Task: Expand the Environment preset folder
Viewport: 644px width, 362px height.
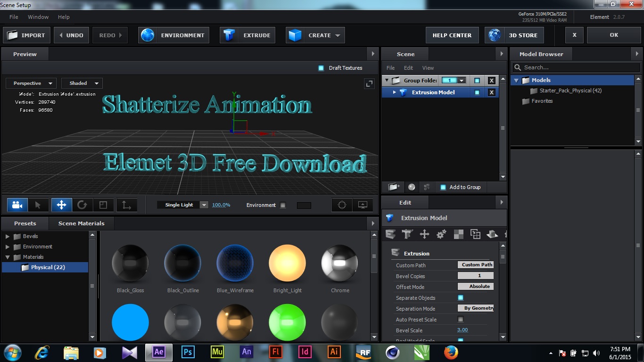Action: [8, 247]
